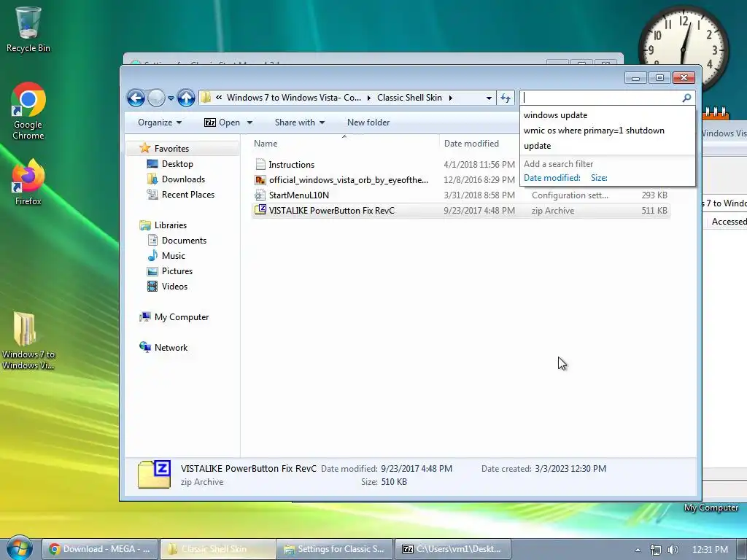Switch to Settings for Classic Shell taskbar button
This screenshot has width=747, height=560.
pos(335,549)
